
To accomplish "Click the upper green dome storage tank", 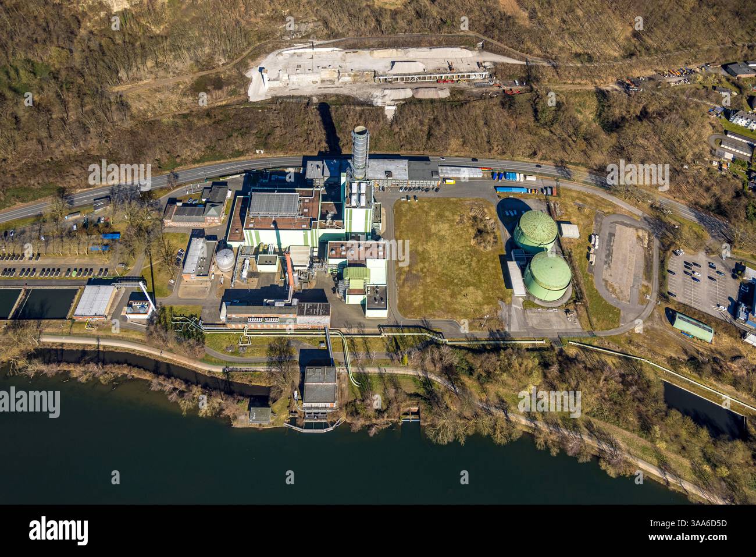I will (x=535, y=230).
